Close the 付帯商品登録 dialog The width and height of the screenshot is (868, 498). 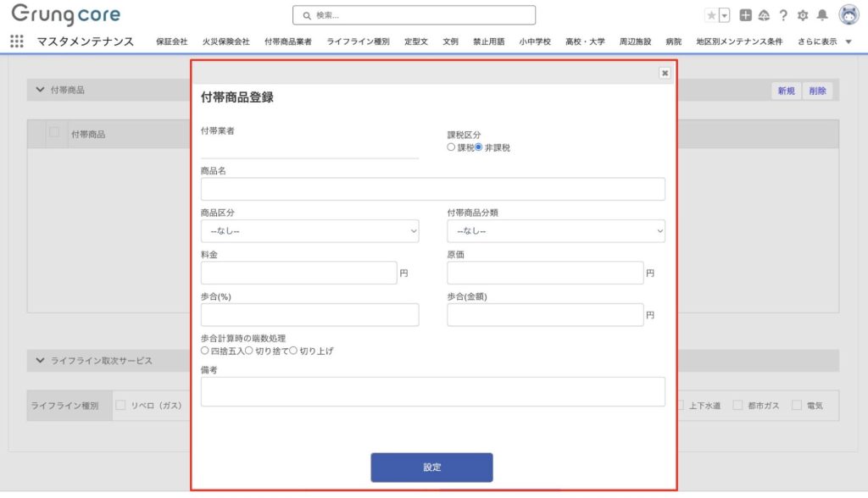tap(665, 73)
